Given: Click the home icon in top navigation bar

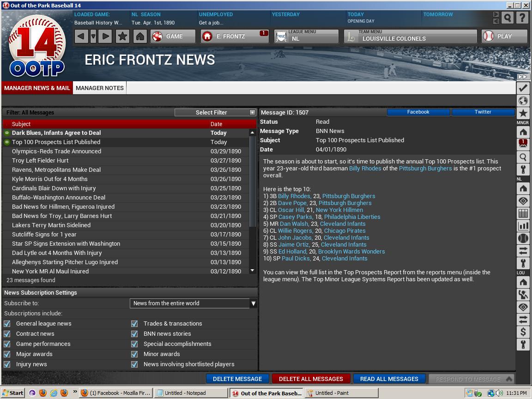Looking at the screenshot, I should [140, 36].
